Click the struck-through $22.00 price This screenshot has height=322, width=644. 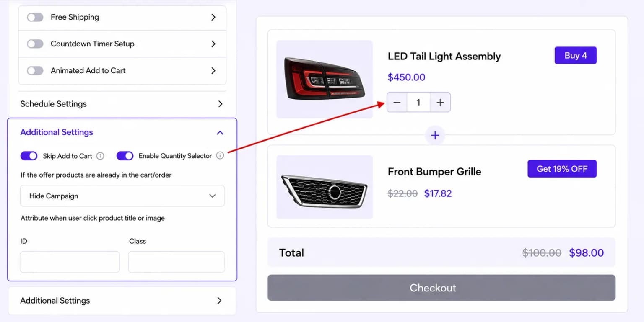[402, 193]
